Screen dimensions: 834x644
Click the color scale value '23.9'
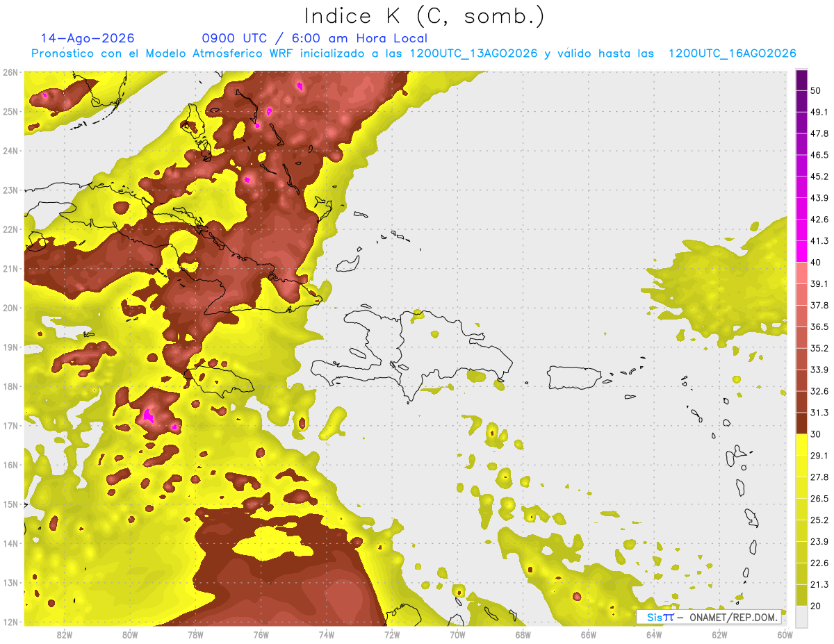point(820,542)
